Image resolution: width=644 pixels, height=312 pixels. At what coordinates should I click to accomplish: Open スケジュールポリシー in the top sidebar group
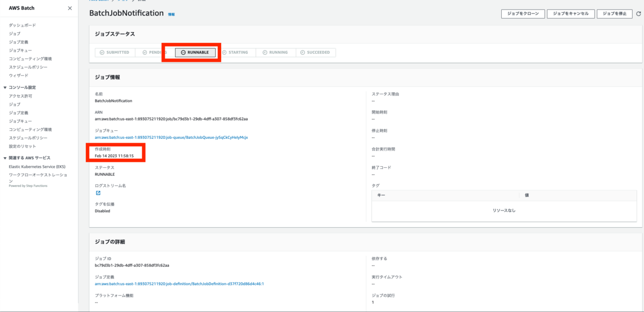28,67
